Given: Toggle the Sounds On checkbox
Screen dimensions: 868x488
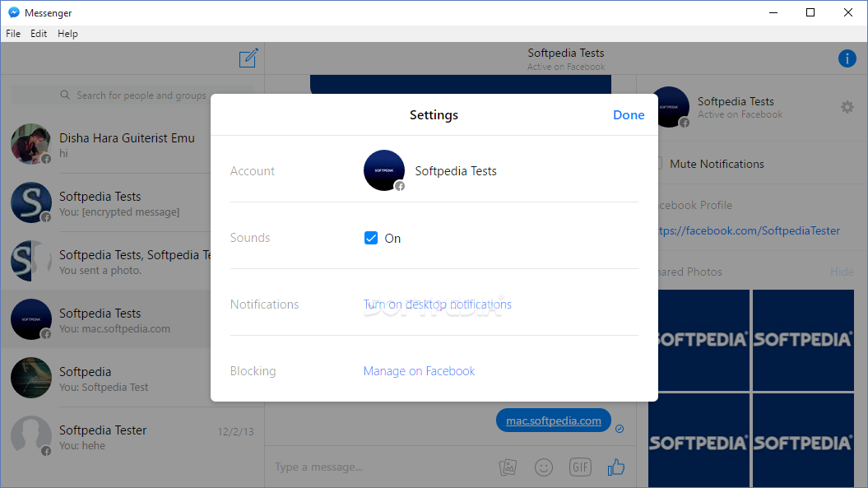Looking at the screenshot, I should (371, 238).
